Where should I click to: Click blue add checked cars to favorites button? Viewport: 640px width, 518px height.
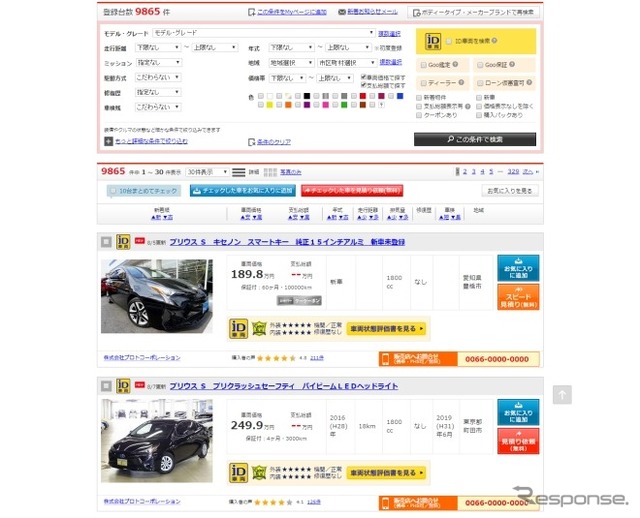[242, 191]
